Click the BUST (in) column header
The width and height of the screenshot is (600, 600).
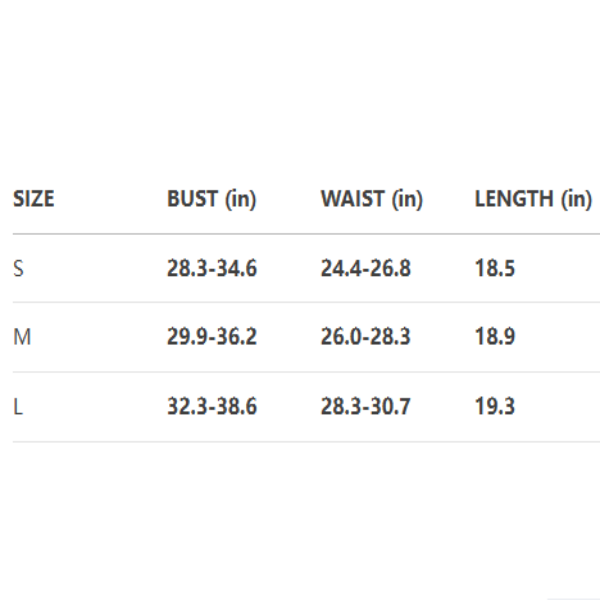coord(211,199)
